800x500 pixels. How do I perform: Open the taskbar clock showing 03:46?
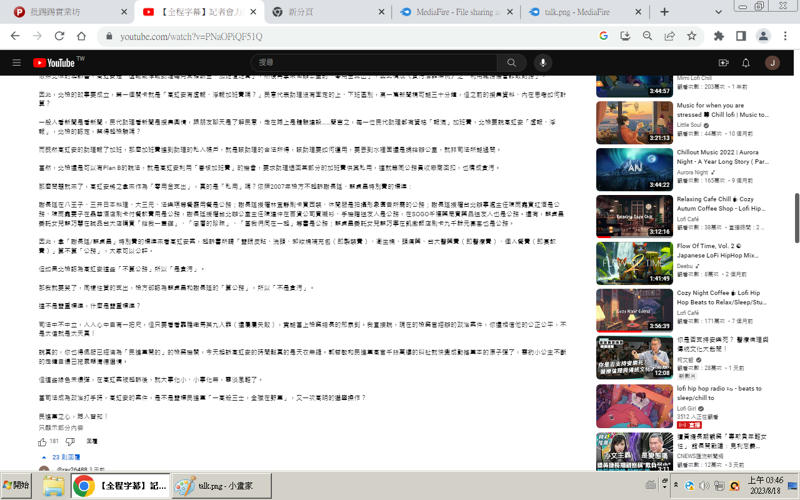[765, 485]
